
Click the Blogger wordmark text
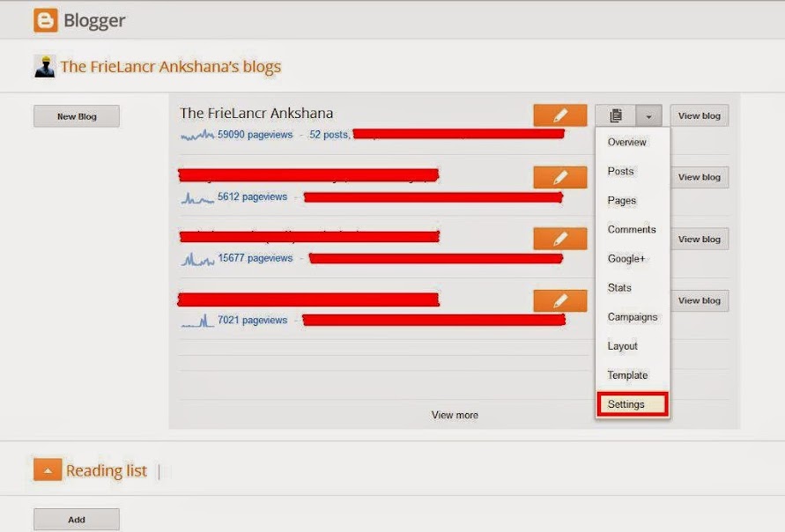[94, 21]
